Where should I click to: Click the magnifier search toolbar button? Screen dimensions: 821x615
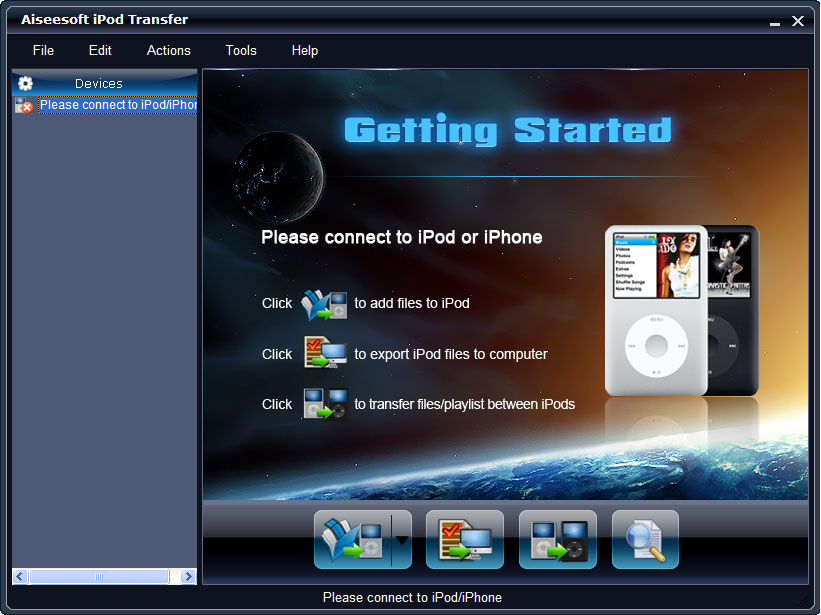tap(645, 540)
